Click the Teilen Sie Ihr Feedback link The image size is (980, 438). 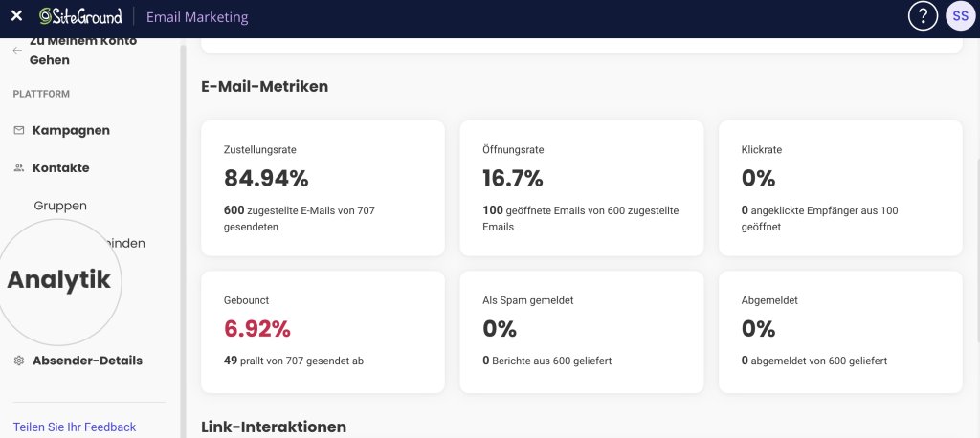(x=75, y=427)
